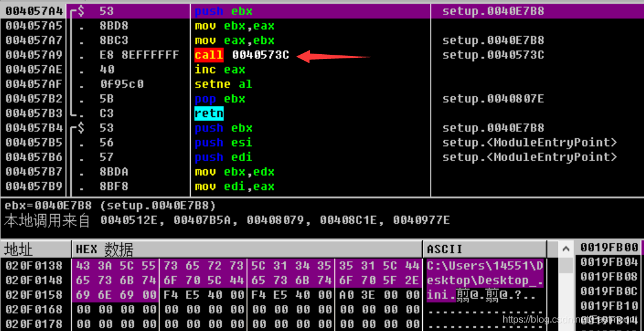
Task: Click opcode bytes 8BD8
Action: [114, 26]
